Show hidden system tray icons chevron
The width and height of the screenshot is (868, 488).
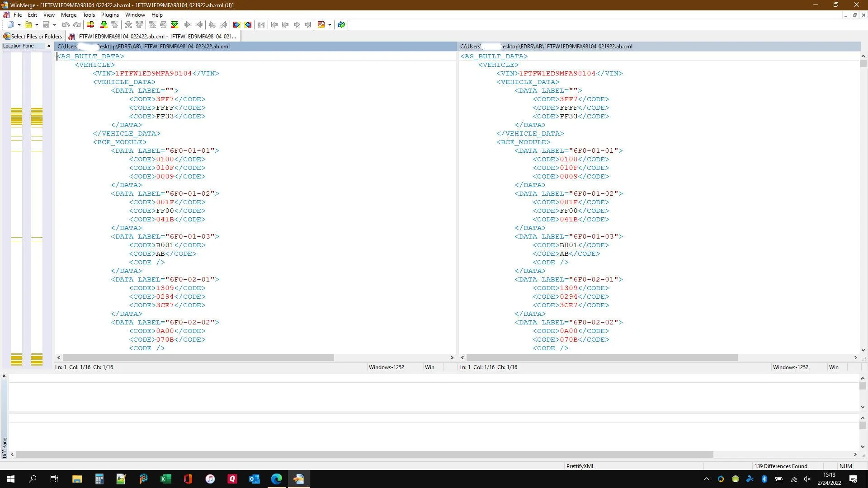[707, 479]
